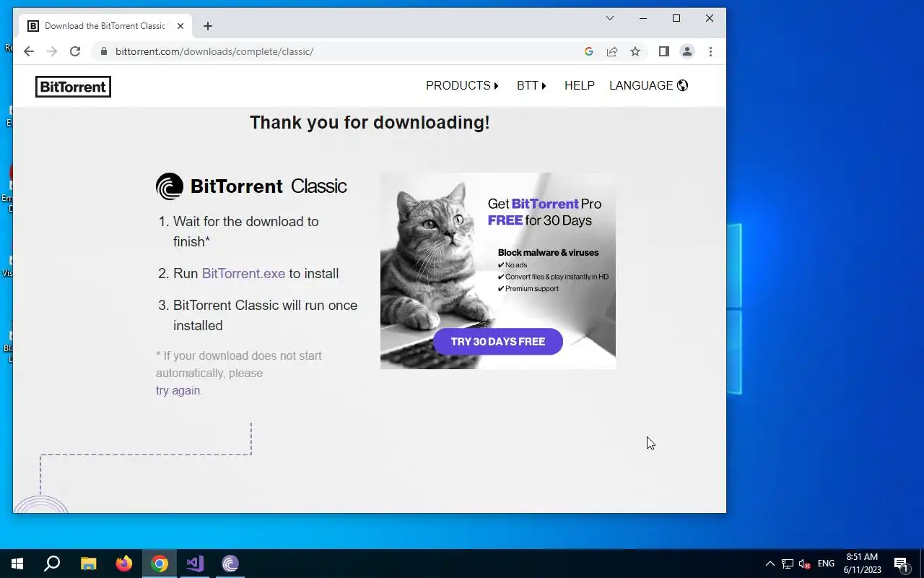Viewport: 924px width, 578px height.
Task: View site info via the padlock icon
Action: [x=104, y=51]
